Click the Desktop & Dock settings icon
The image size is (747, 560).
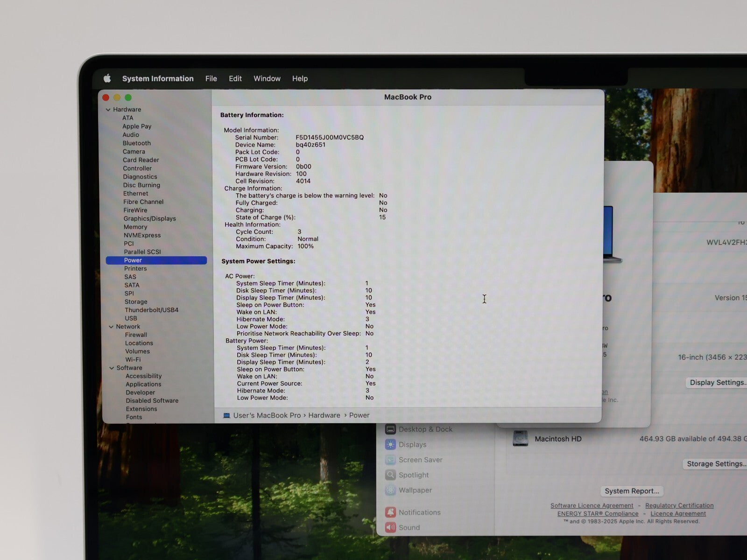coord(391,429)
